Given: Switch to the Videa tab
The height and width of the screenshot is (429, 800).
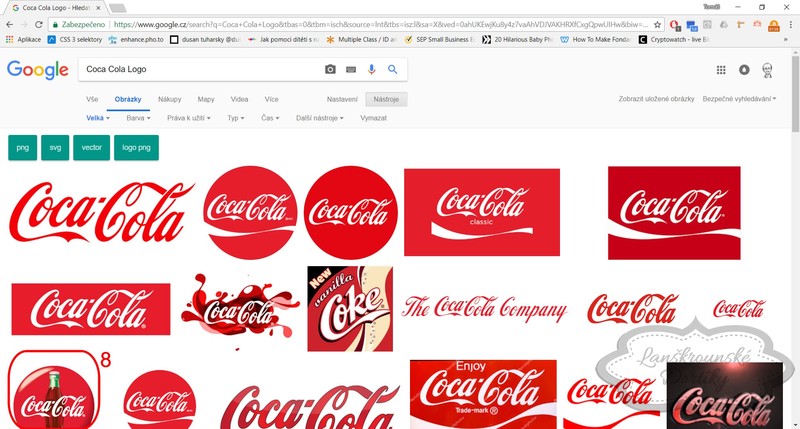Looking at the screenshot, I should coord(239,99).
